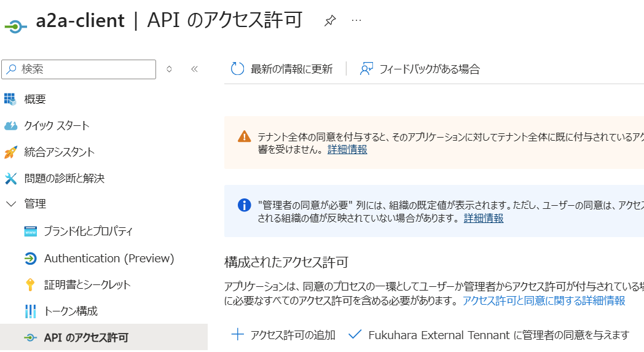
Task: Click the API のアクセス許可 sidebar icon
Action: (30, 338)
